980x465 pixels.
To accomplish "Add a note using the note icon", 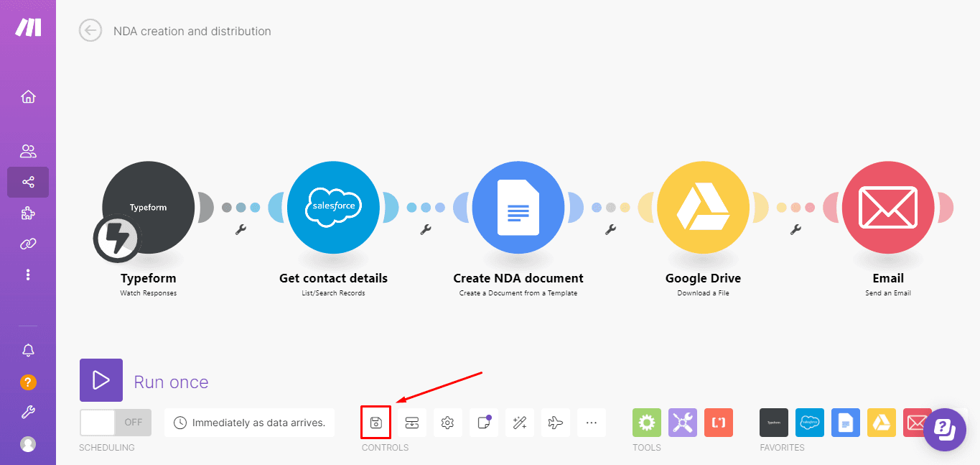I will coord(483,423).
